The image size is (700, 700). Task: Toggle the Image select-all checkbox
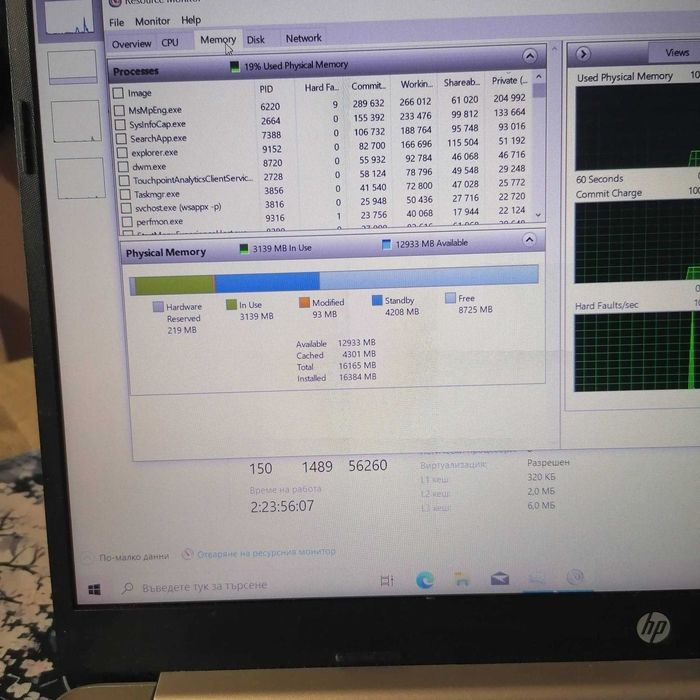click(x=118, y=93)
